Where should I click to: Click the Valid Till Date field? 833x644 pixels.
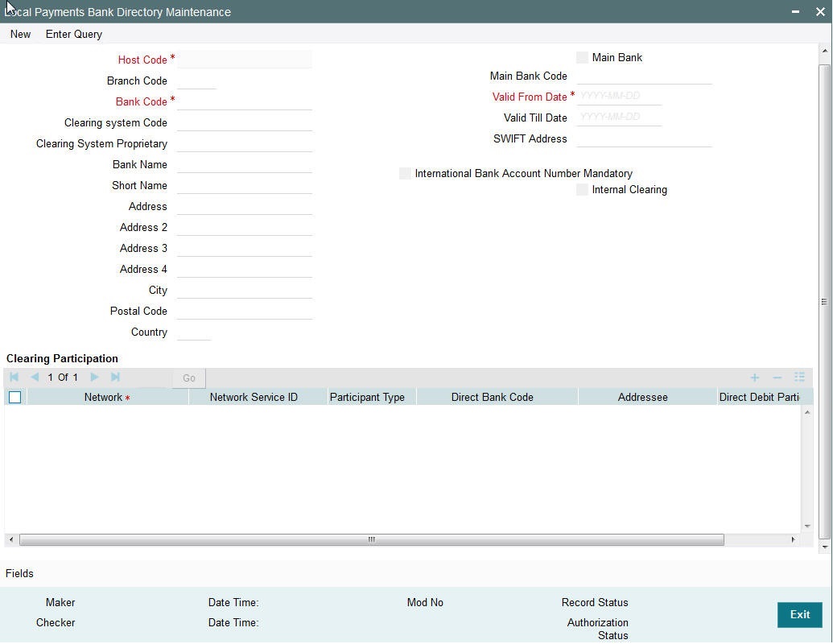point(619,118)
